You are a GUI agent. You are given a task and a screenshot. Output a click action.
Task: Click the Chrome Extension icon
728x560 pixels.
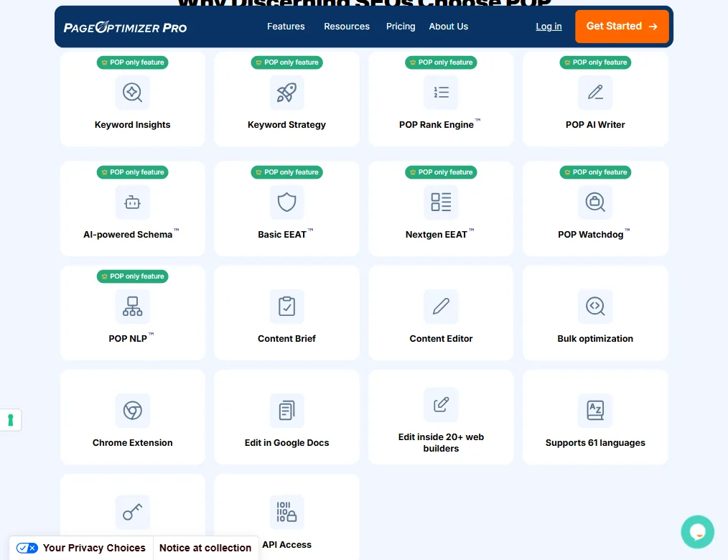coord(132,411)
